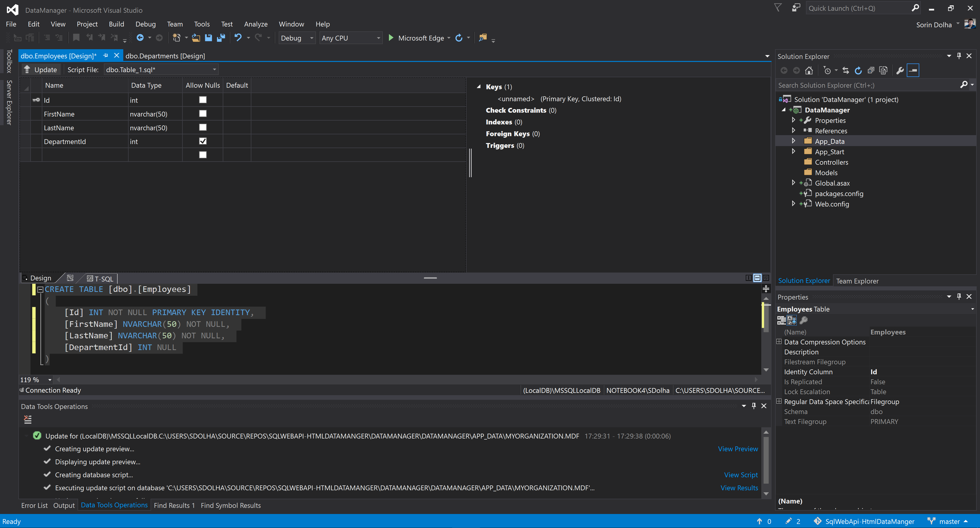The width and height of the screenshot is (980, 528).
Task: Open the View Script link
Action: pyautogui.click(x=740, y=474)
